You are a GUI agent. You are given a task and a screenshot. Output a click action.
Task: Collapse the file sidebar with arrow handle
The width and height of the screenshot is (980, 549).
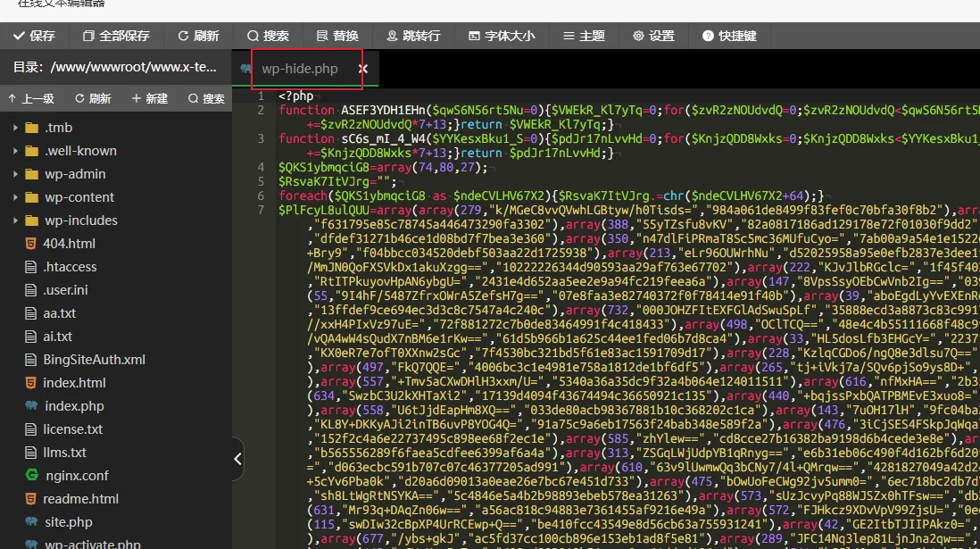(237, 459)
